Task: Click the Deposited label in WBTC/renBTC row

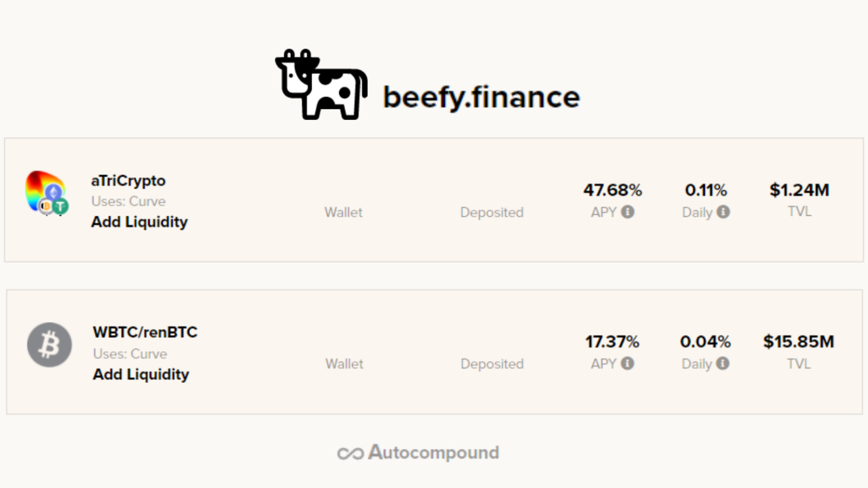Action: (491, 364)
